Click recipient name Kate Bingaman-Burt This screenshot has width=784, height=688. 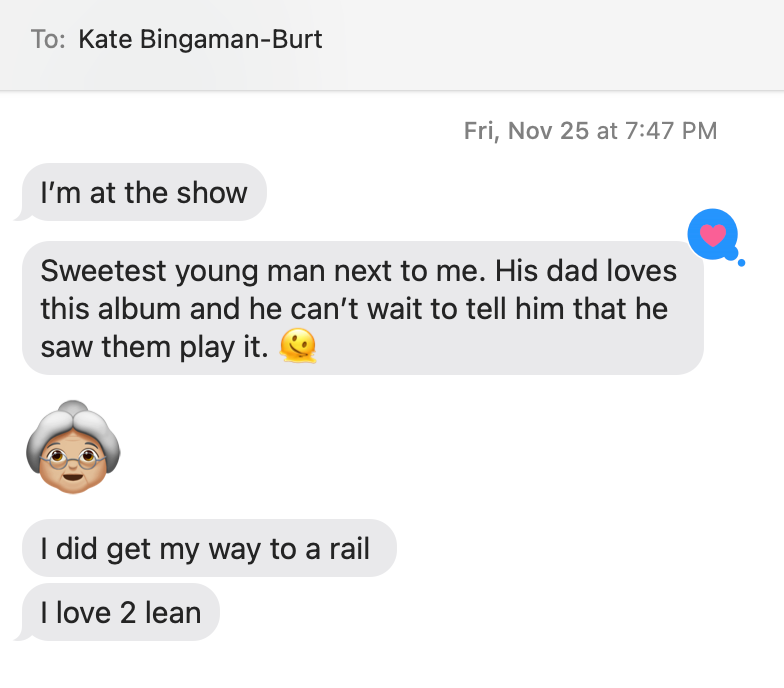click(x=200, y=39)
